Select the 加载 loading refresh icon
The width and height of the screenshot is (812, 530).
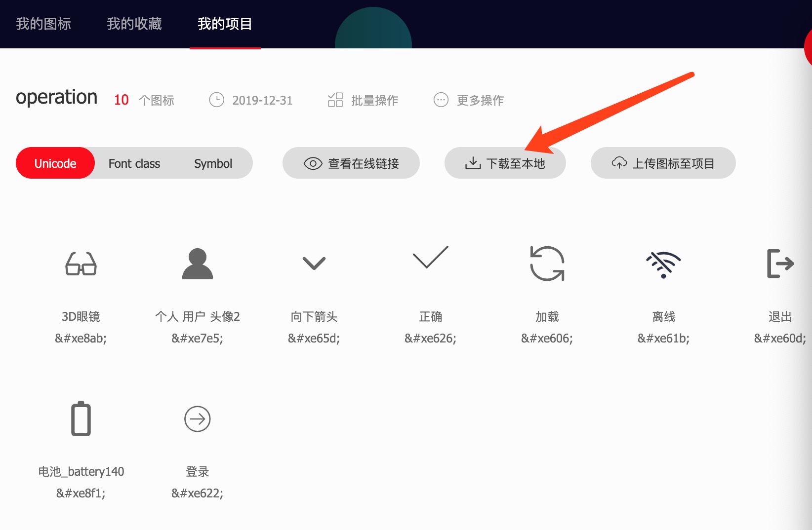point(546,264)
